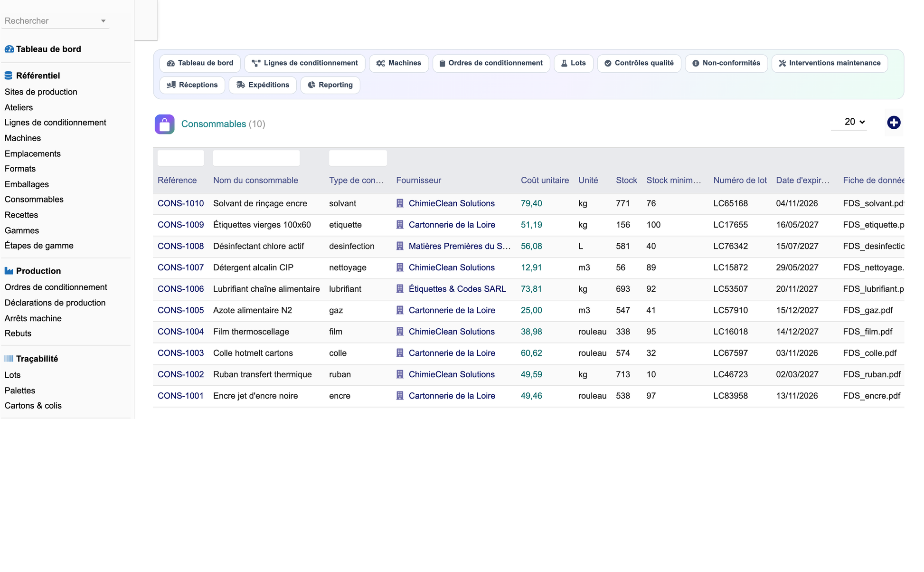Open Sites de production in the sidebar
The height and width of the screenshot is (572, 924).
pos(41,92)
